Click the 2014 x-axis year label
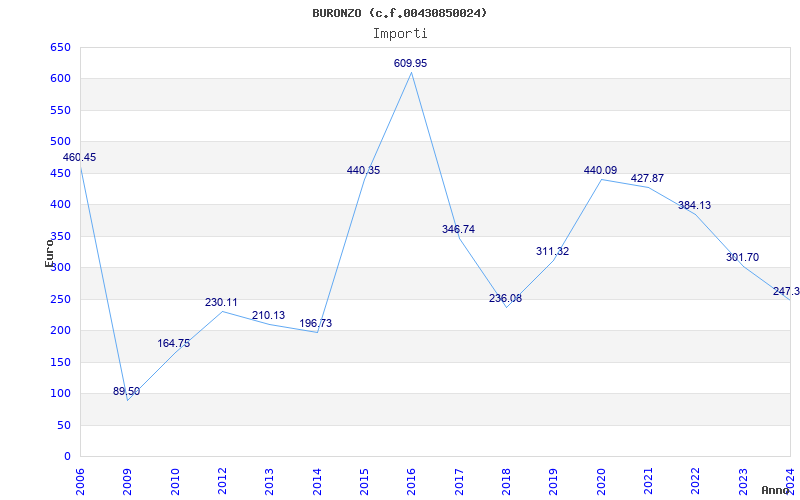The width and height of the screenshot is (800, 500). 317,482
